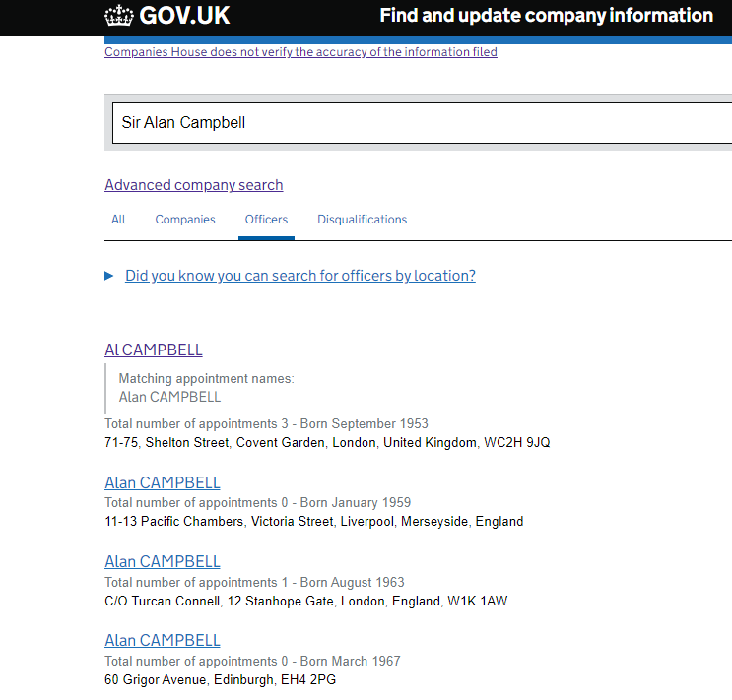Open the Al CAMPBELL officer result
The image size is (732, 700).
(154, 350)
